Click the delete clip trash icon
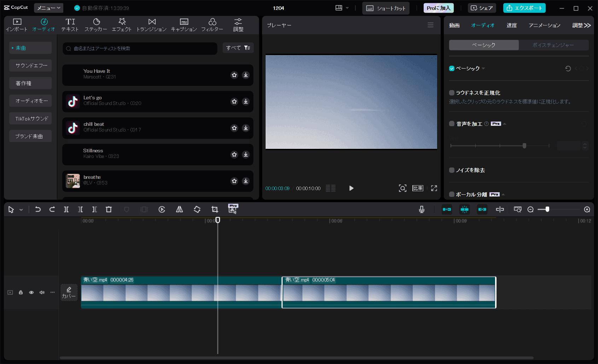Screen dimensions: 598x364 click(109, 210)
